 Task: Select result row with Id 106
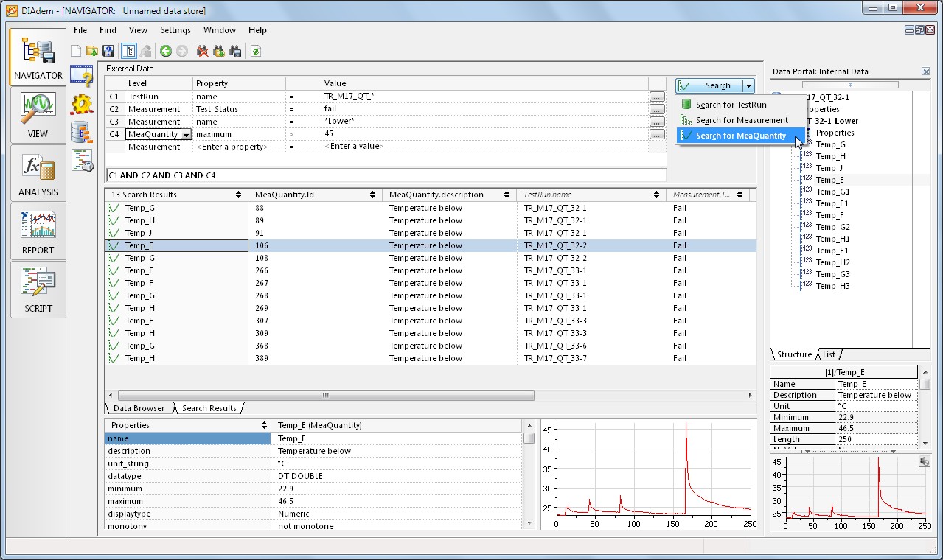tap(431, 245)
